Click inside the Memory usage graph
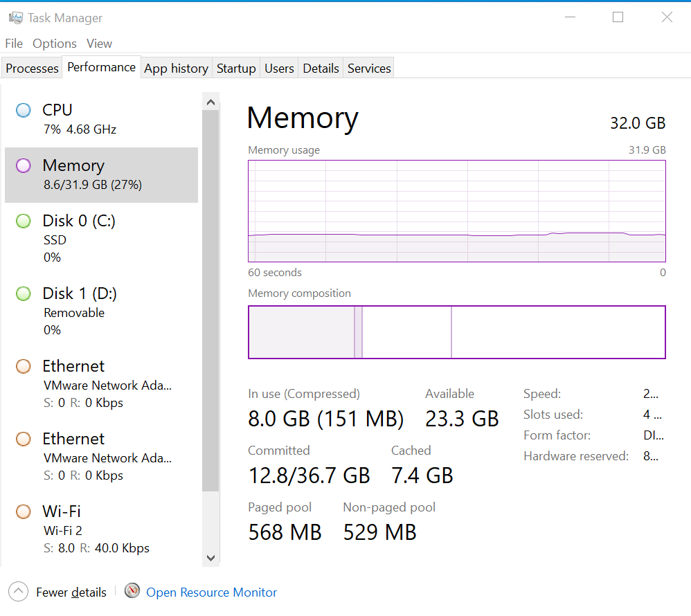The width and height of the screenshot is (691, 616). tap(456, 211)
